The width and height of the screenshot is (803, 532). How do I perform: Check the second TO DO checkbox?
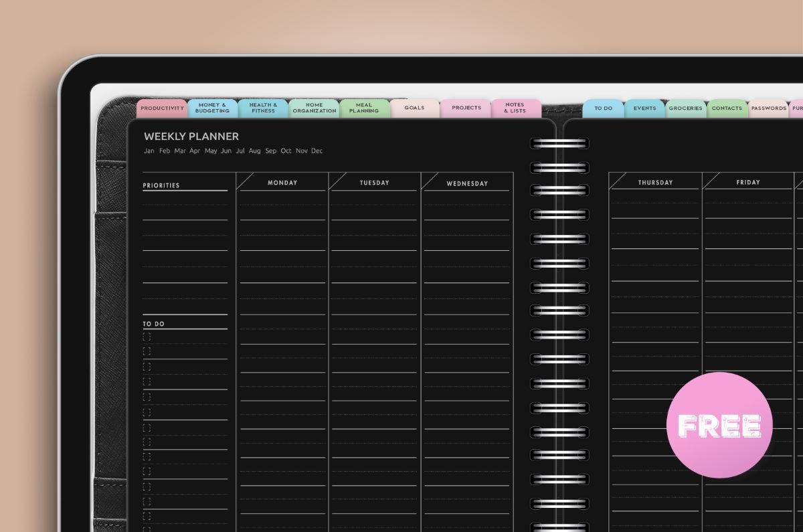147,351
